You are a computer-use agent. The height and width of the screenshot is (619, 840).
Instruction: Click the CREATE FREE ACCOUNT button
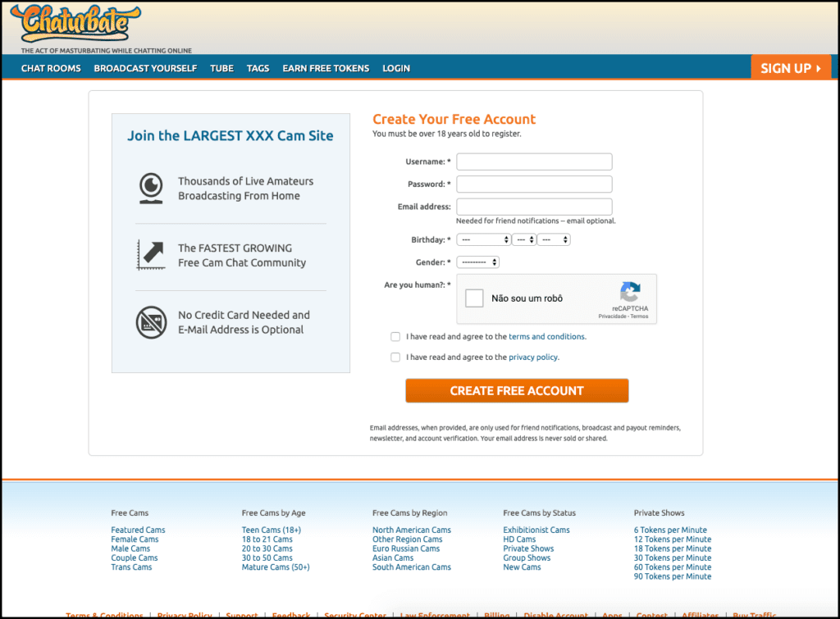pyautogui.click(x=517, y=391)
